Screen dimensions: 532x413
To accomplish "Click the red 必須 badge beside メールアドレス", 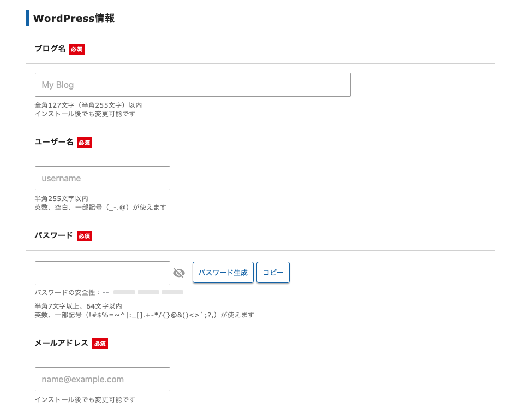I will tap(100, 344).
